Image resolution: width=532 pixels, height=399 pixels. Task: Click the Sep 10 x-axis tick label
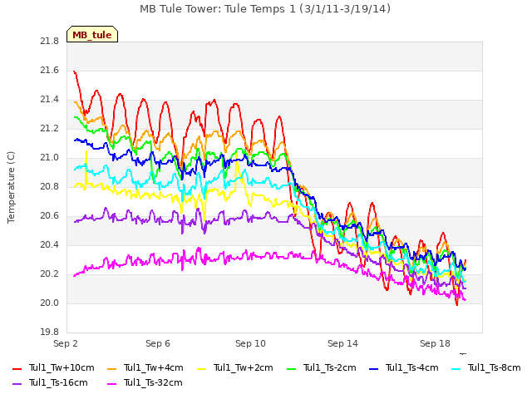point(250,343)
